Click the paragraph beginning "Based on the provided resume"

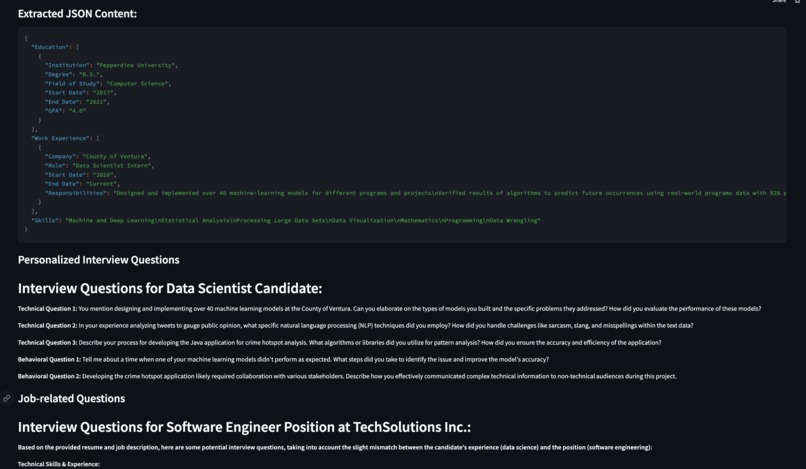point(335,447)
